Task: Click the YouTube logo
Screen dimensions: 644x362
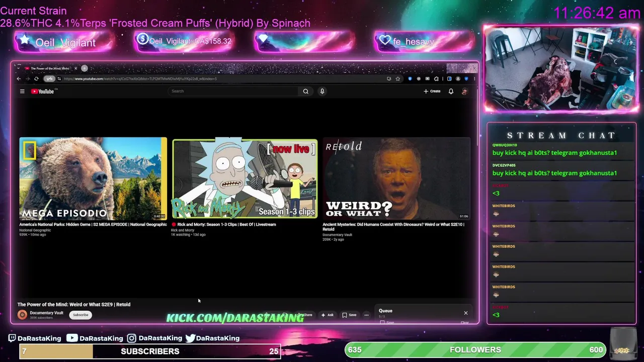Action: [42, 92]
